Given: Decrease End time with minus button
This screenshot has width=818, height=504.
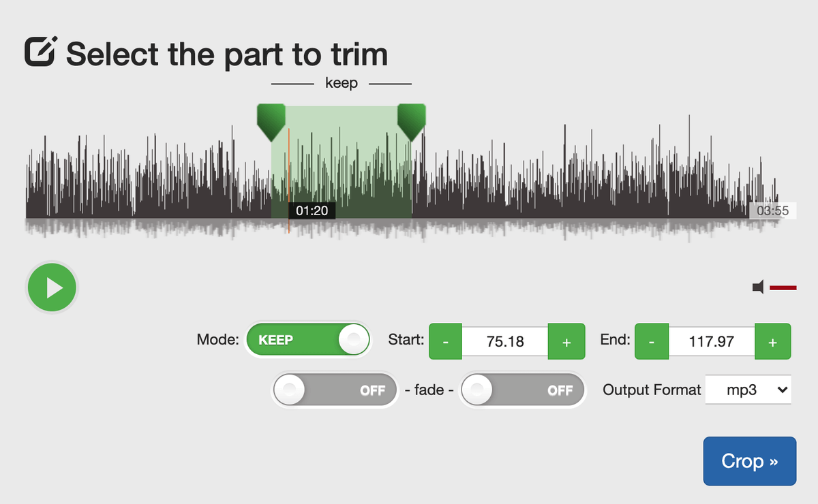Looking at the screenshot, I should coord(652,341).
